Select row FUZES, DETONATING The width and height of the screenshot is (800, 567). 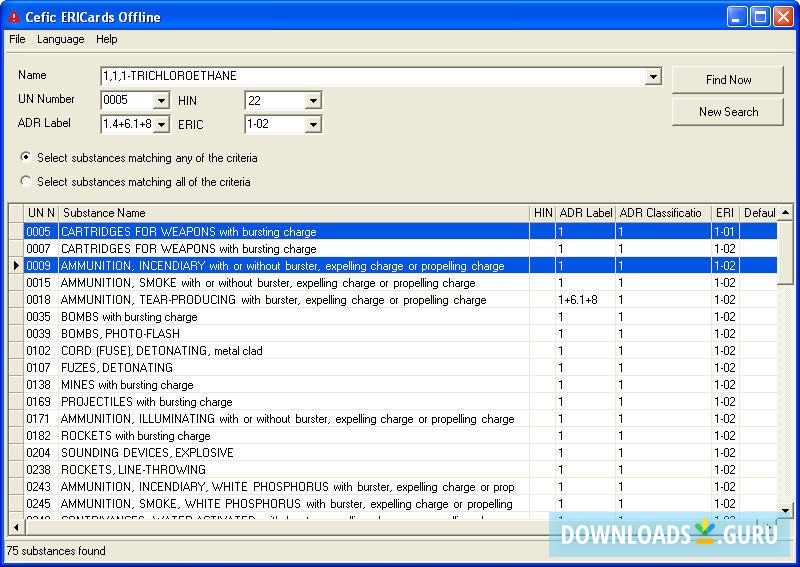pyautogui.click(x=401, y=367)
